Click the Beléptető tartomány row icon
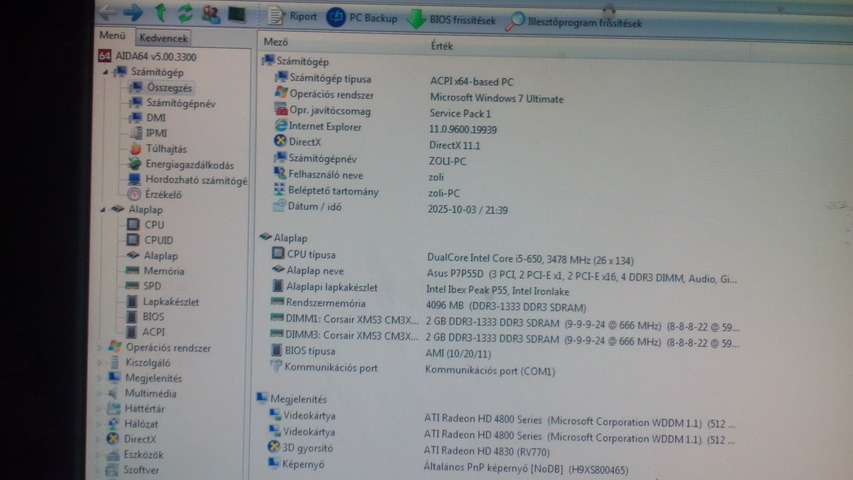 click(279, 189)
